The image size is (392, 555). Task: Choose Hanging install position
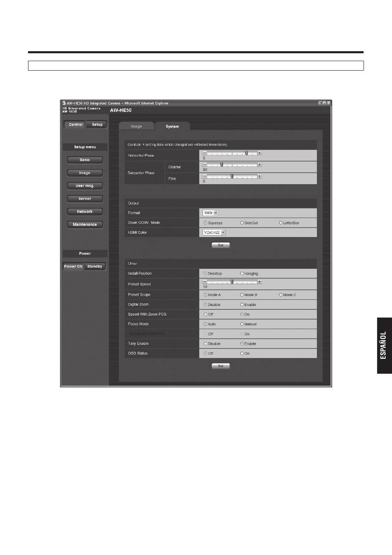(242, 273)
